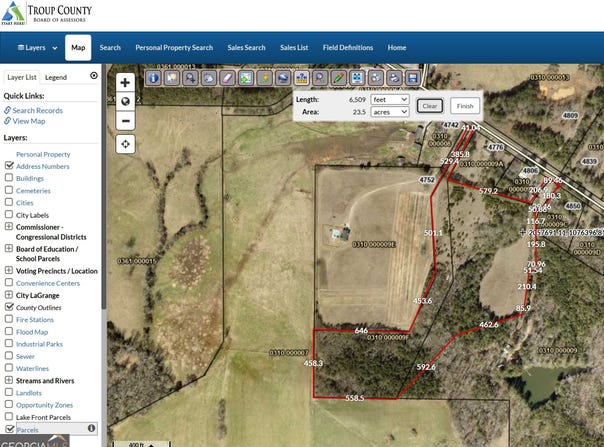The width and height of the screenshot is (604, 447).
Task: Check the Sewer layer checkbox
Action: (9, 355)
